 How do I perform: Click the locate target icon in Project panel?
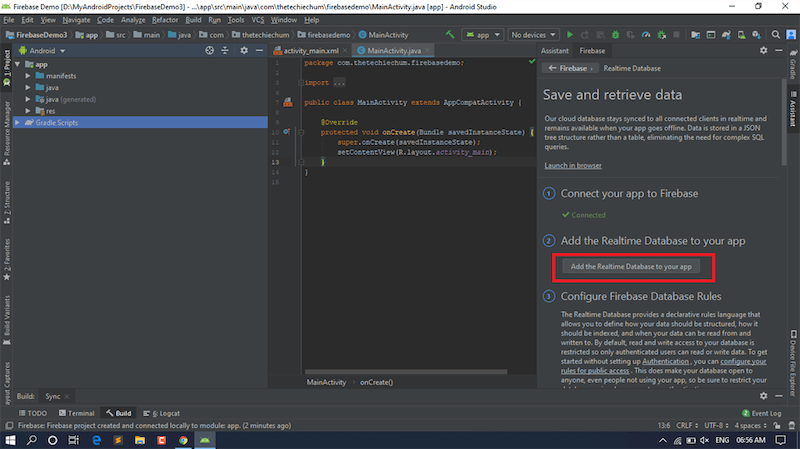click(209, 50)
